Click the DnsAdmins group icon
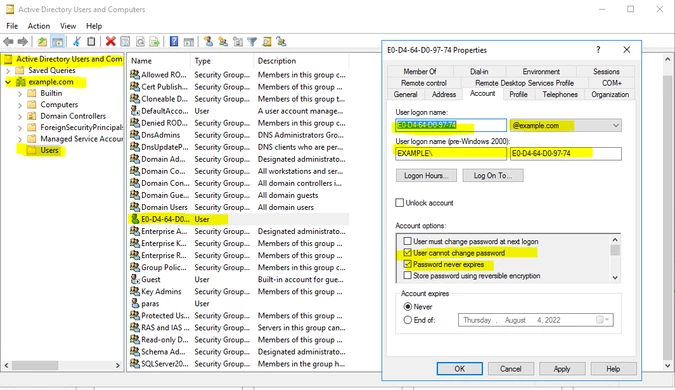Viewport: 675px width, 390px height. point(135,135)
